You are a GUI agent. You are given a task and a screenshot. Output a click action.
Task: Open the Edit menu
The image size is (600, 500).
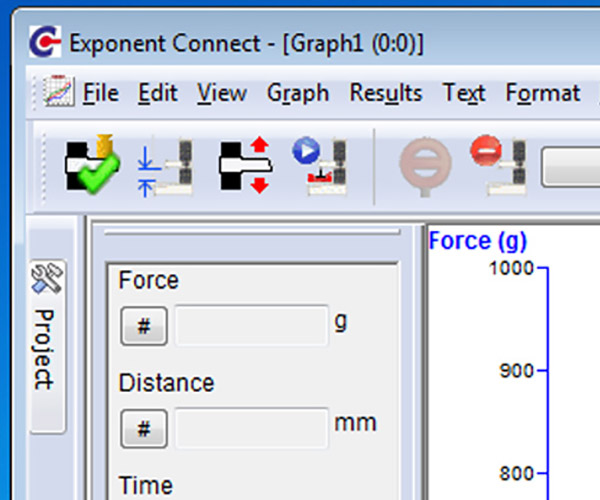pyautogui.click(x=157, y=94)
